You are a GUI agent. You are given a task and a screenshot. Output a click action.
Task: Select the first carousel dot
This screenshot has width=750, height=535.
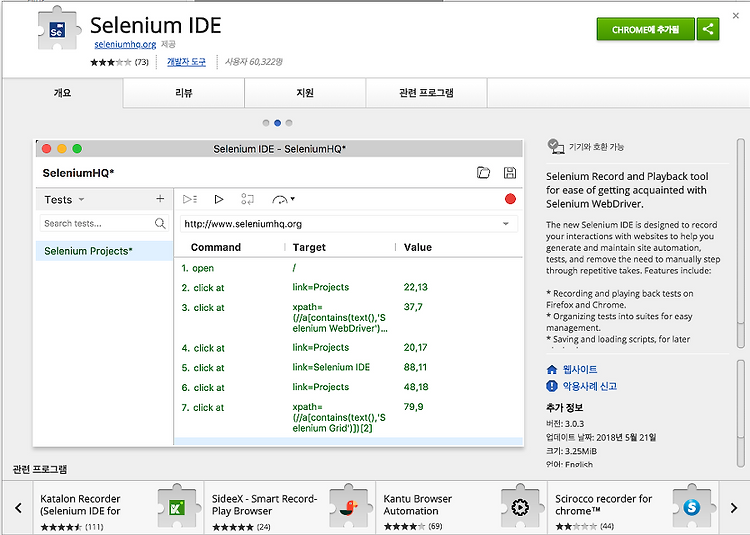[x=266, y=123]
